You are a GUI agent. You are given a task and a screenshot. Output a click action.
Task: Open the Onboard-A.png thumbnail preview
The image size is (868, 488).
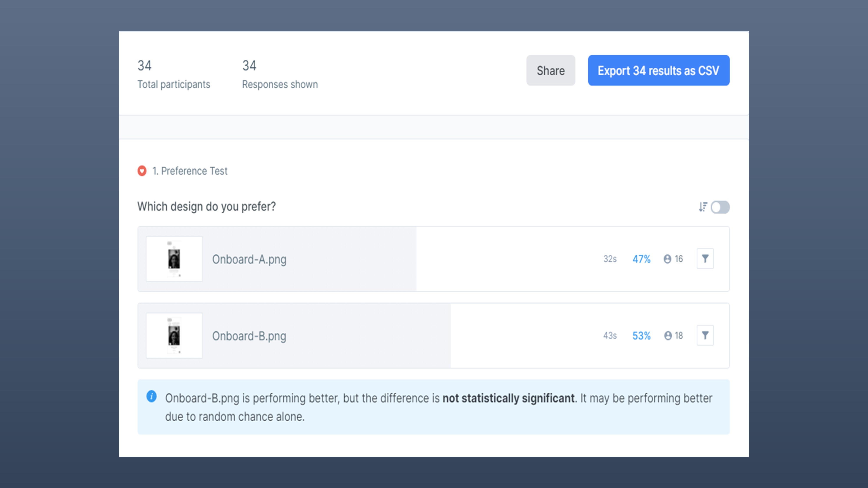174,259
